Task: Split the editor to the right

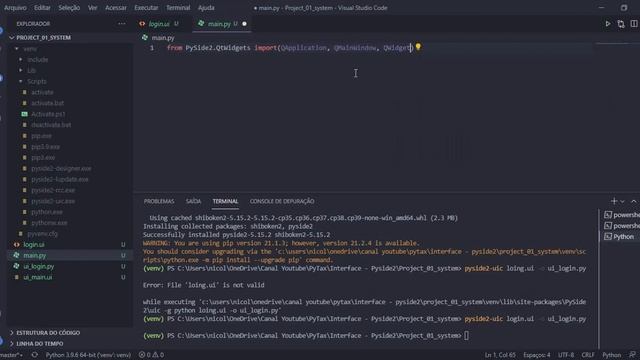Action: click(x=634, y=24)
